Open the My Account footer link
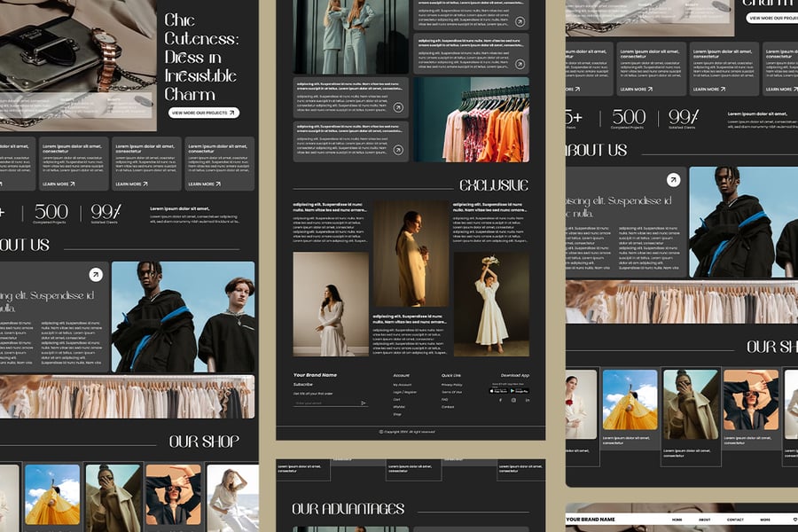798x532 pixels. tap(403, 385)
